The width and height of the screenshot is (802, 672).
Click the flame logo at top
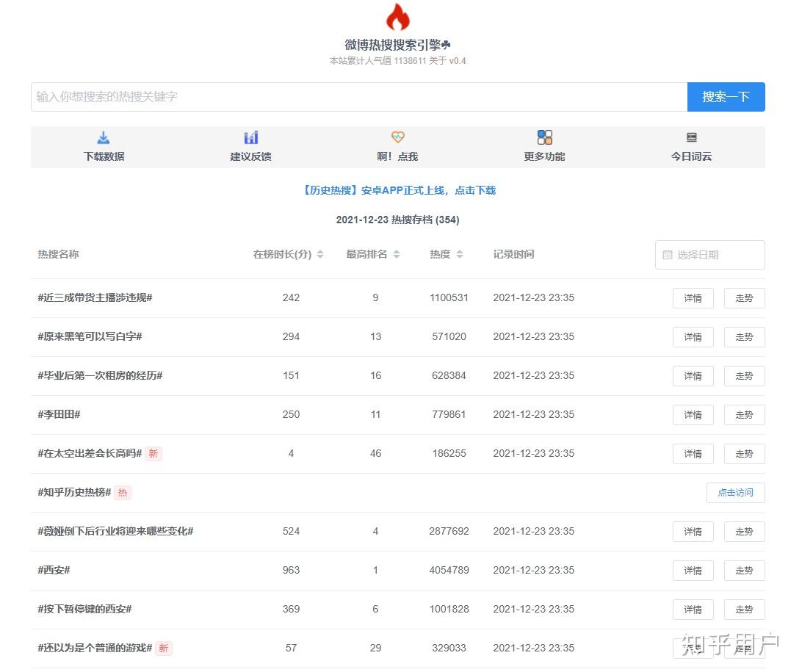tap(397, 17)
